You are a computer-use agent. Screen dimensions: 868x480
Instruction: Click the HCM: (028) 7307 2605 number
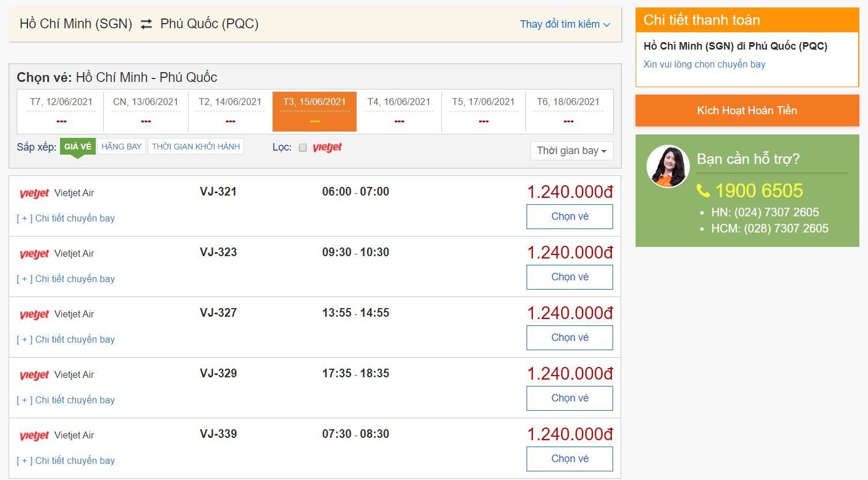(770, 228)
